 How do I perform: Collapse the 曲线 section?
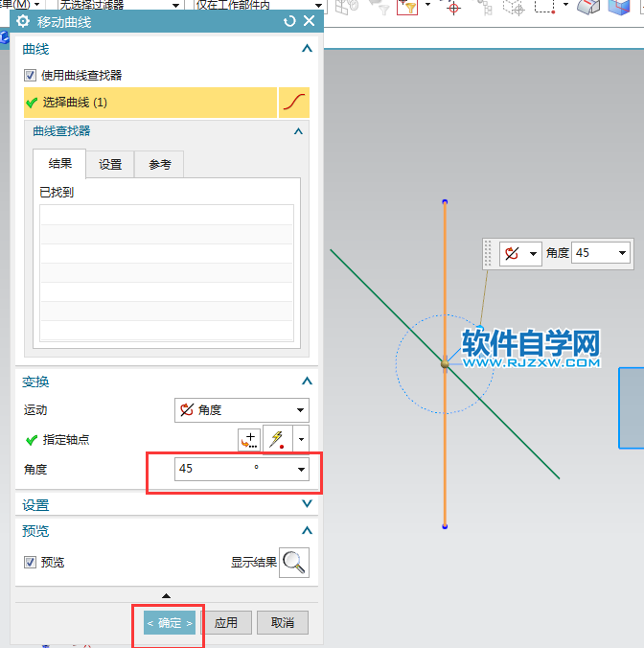pyautogui.click(x=307, y=49)
